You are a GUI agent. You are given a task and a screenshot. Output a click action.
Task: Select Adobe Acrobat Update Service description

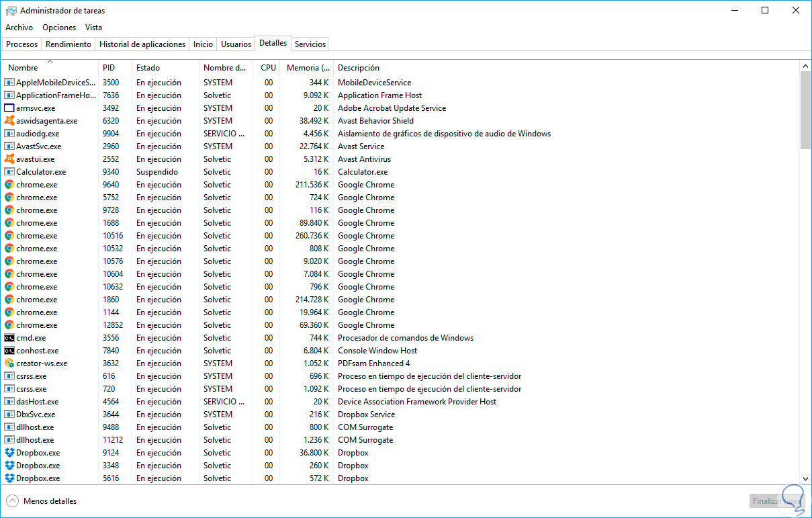click(392, 108)
